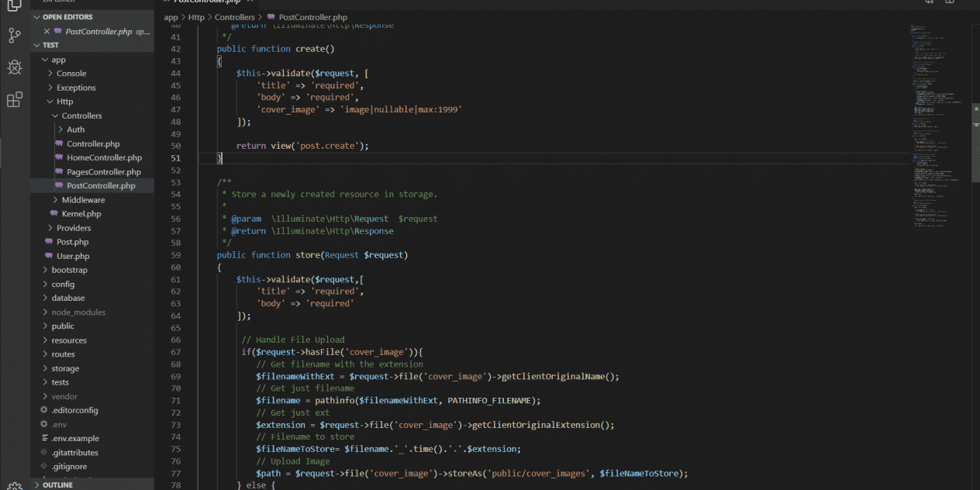The height and width of the screenshot is (490, 980).
Task: Click the store function name on line 59
Action: (307, 255)
